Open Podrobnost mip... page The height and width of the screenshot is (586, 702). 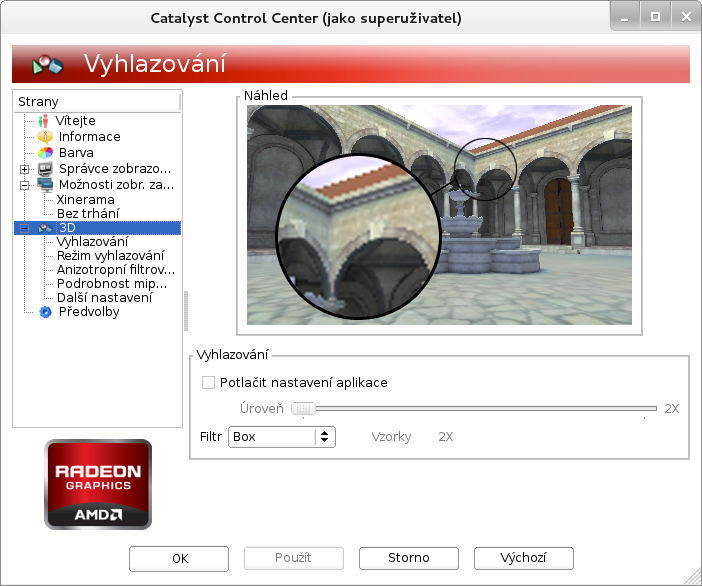pyautogui.click(x=112, y=284)
